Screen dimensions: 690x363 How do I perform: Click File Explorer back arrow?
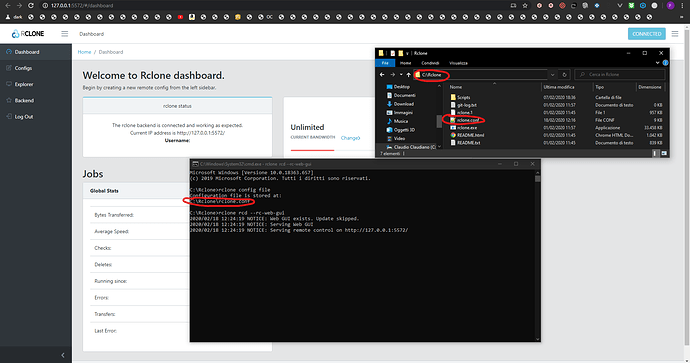coord(382,75)
